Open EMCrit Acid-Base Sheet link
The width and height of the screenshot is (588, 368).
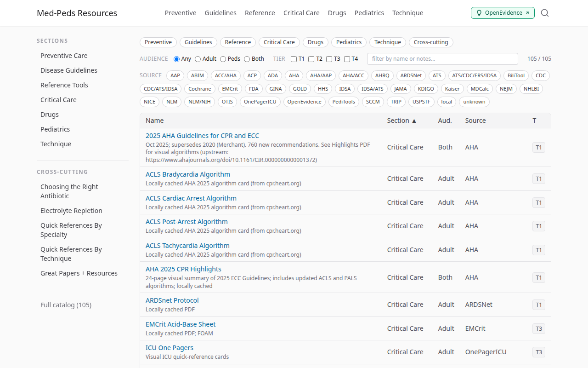click(x=181, y=324)
